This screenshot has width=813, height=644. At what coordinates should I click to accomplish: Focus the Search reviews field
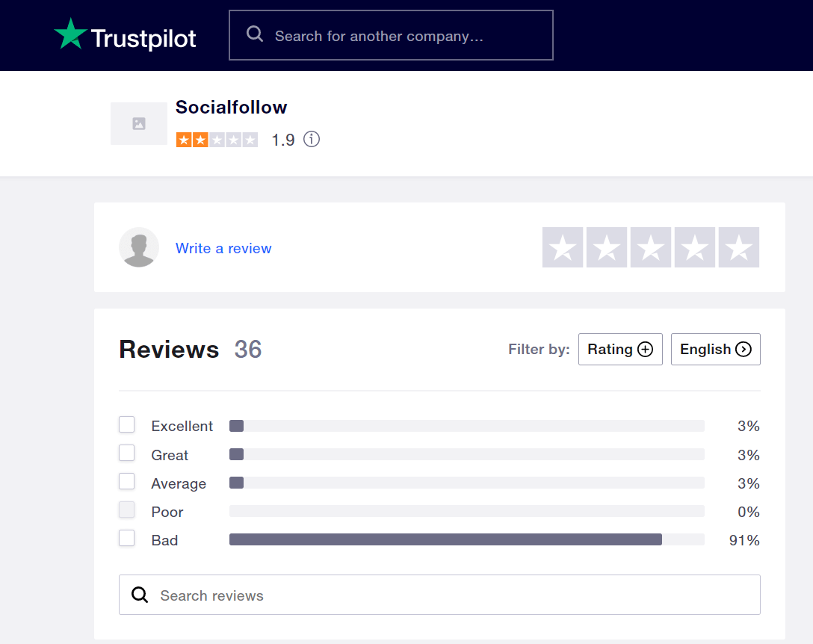439,595
